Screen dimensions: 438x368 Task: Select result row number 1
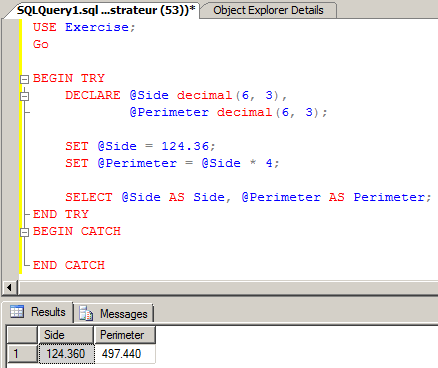(x=22, y=353)
